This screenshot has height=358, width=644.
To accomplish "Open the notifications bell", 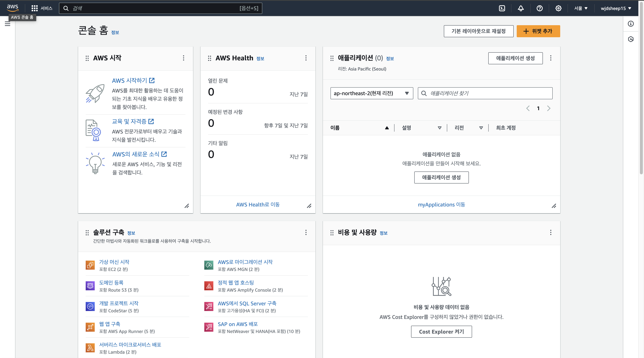I will [x=521, y=8].
